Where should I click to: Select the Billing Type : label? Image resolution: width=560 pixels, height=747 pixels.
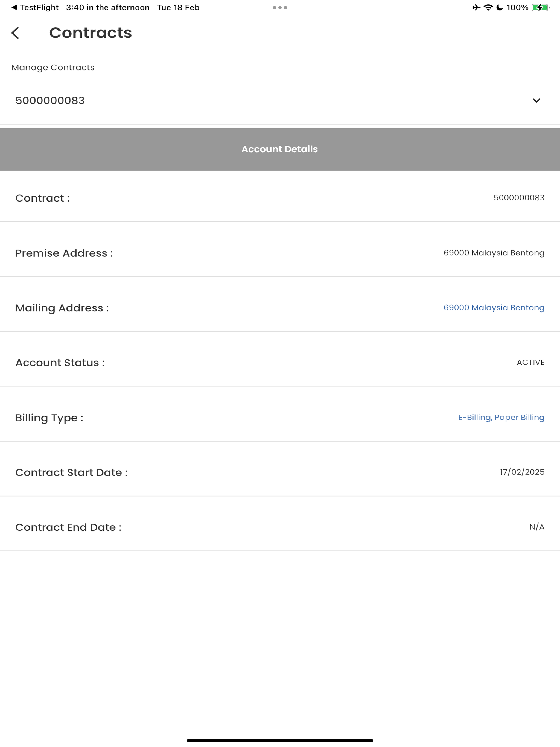click(49, 418)
